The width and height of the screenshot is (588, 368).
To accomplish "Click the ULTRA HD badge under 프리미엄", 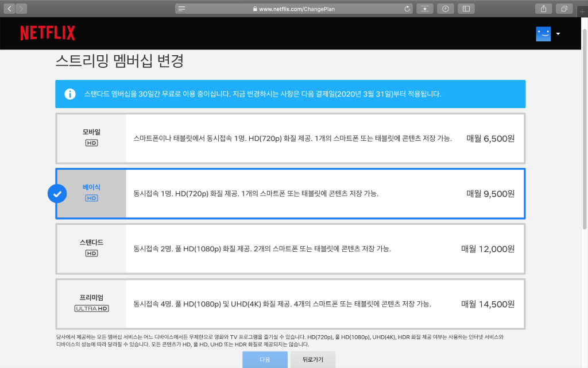I will pyautogui.click(x=91, y=308).
